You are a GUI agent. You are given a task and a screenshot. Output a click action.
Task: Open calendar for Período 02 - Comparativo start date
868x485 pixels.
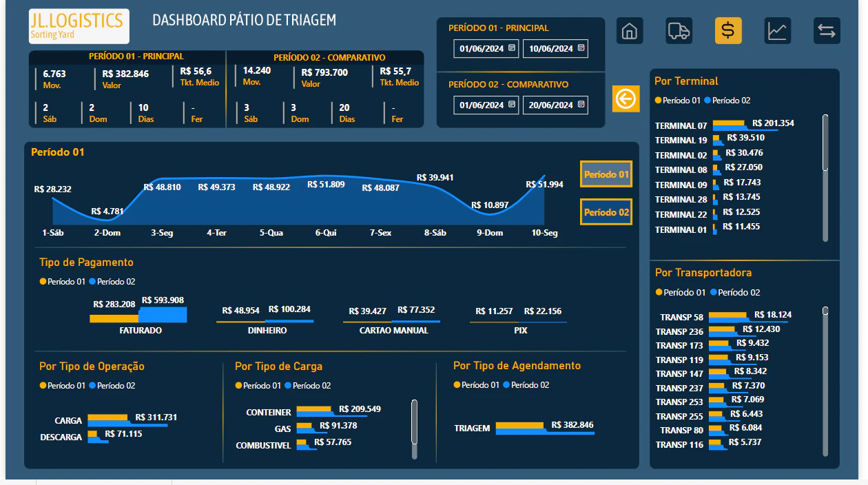pyautogui.click(x=512, y=105)
